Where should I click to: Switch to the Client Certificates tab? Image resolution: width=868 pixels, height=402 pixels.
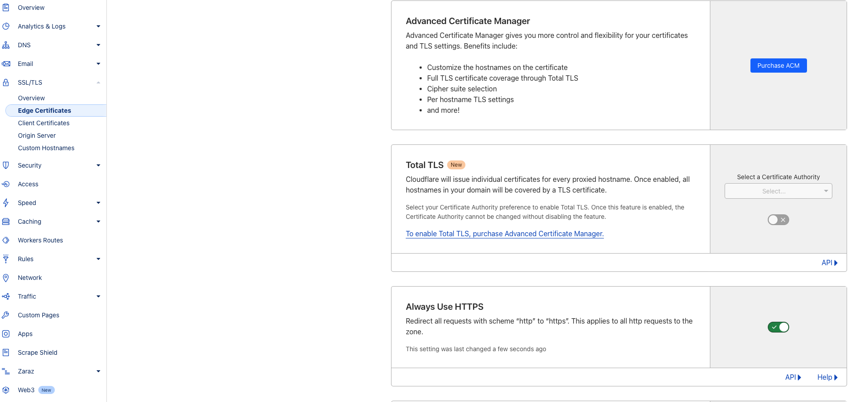click(x=43, y=123)
